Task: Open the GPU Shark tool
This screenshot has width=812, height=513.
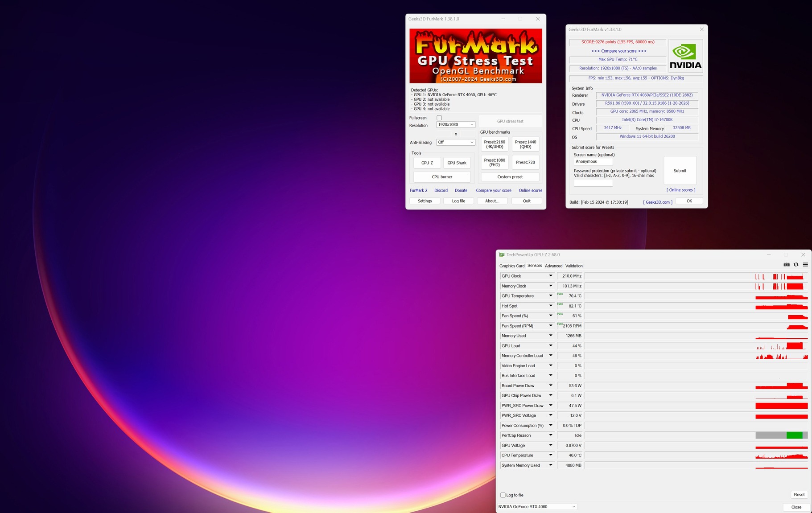Action: coord(457,163)
